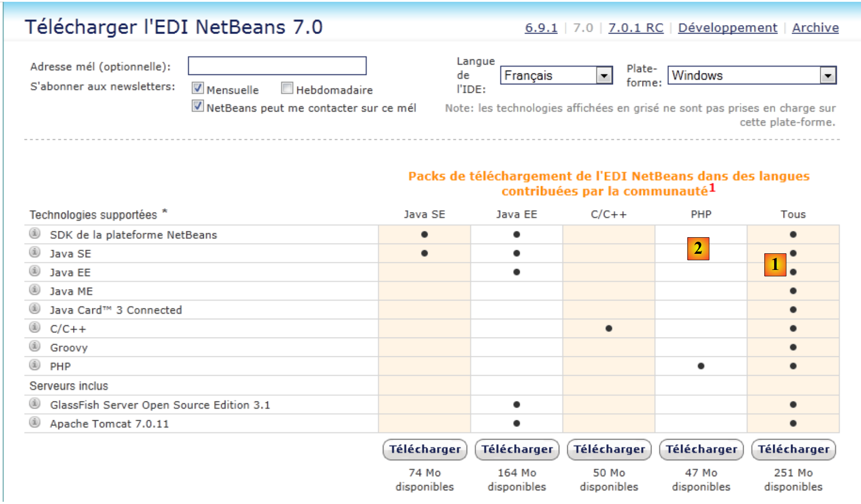Click info icon next to Groovy
The width and height of the screenshot is (861, 504).
pos(34,346)
